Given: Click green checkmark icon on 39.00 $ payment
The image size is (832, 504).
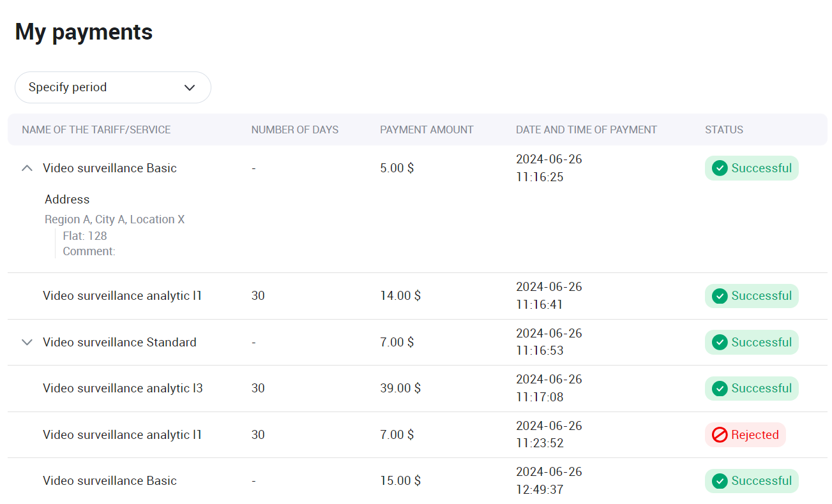Looking at the screenshot, I should (x=720, y=389).
